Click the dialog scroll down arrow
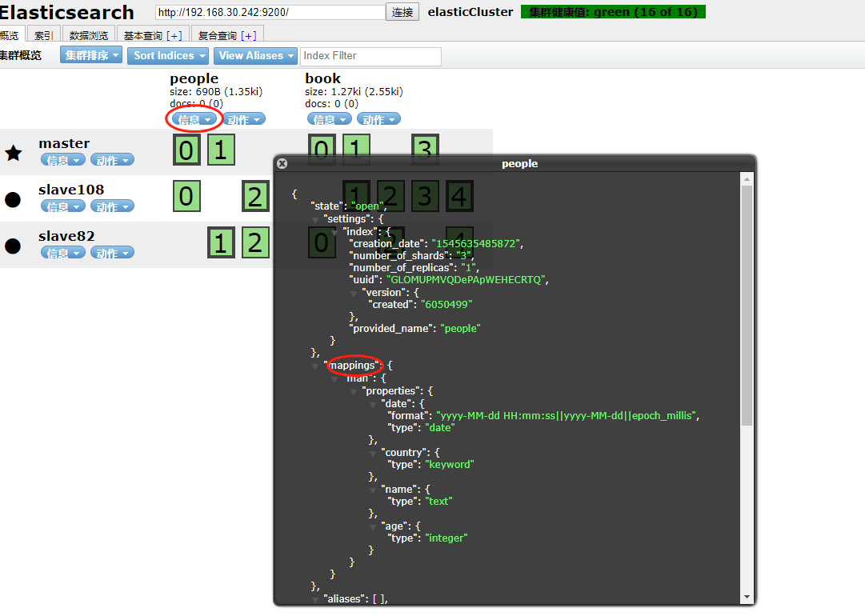This screenshot has height=616, width=865. (x=747, y=597)
